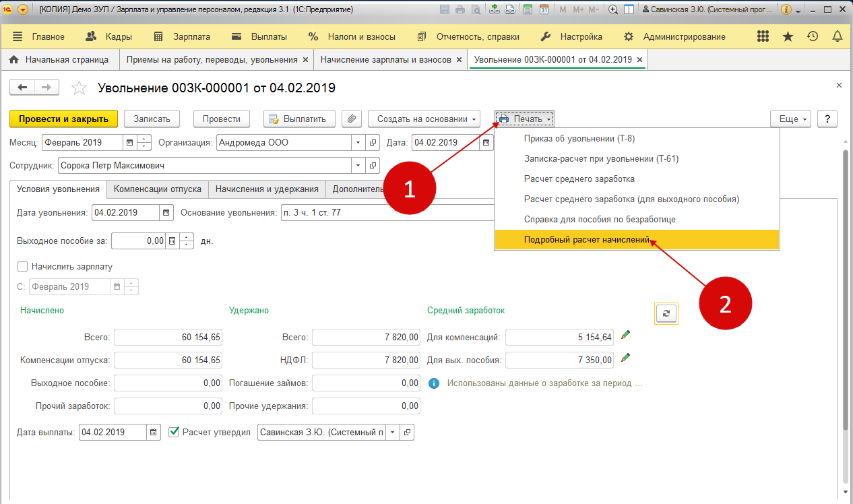
Task: Open the Зарплата section menu
Action: pyautogui.click(x=182, y=36)
